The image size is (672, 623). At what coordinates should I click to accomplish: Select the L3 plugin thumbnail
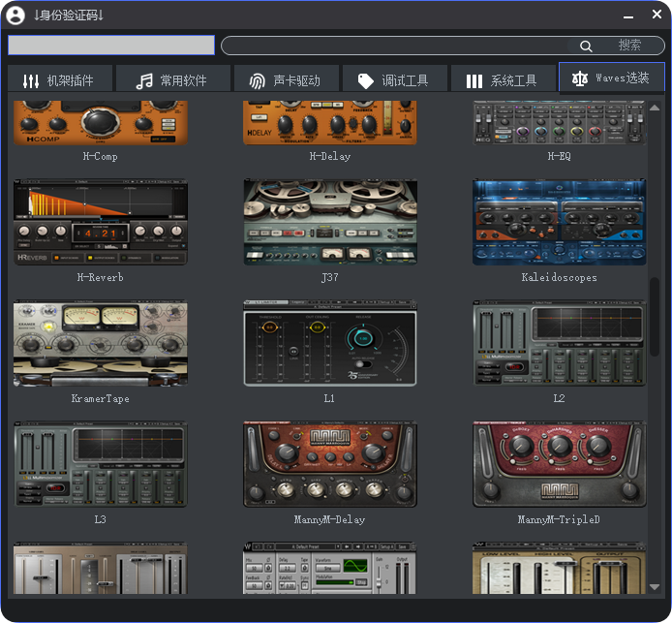pyautogui.click(x=101, y=464)
